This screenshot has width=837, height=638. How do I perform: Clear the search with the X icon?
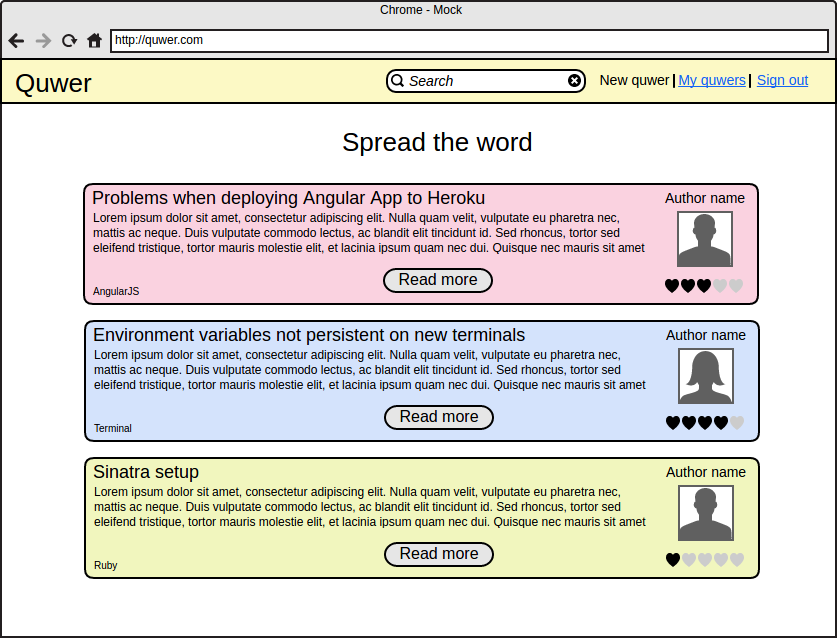tap(574, 81)
